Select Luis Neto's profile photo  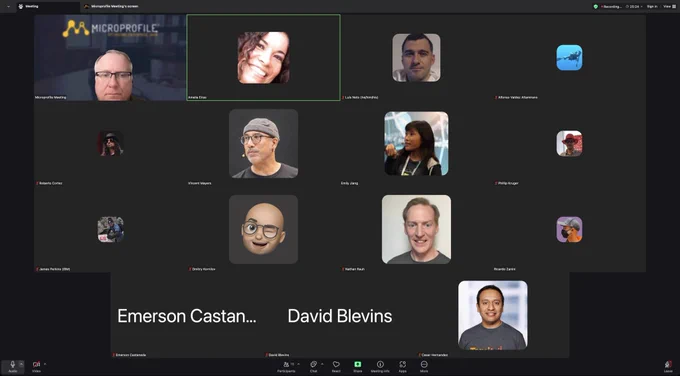pyautogui.click(x=416, y=58)
